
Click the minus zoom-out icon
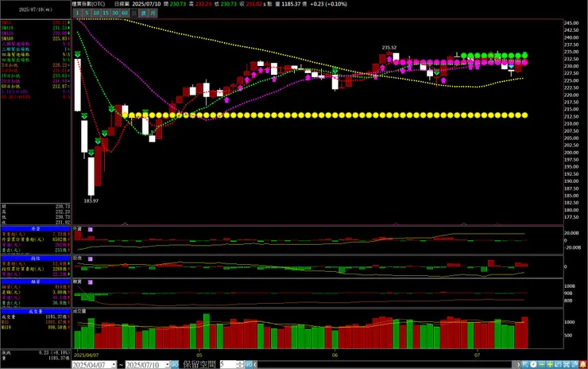point(541,364)
